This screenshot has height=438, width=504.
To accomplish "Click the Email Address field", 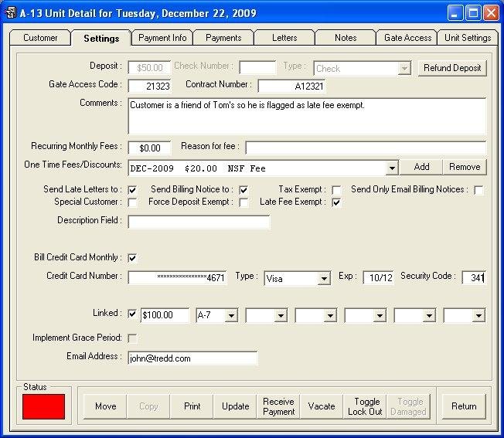I will (x=192, y=358).
